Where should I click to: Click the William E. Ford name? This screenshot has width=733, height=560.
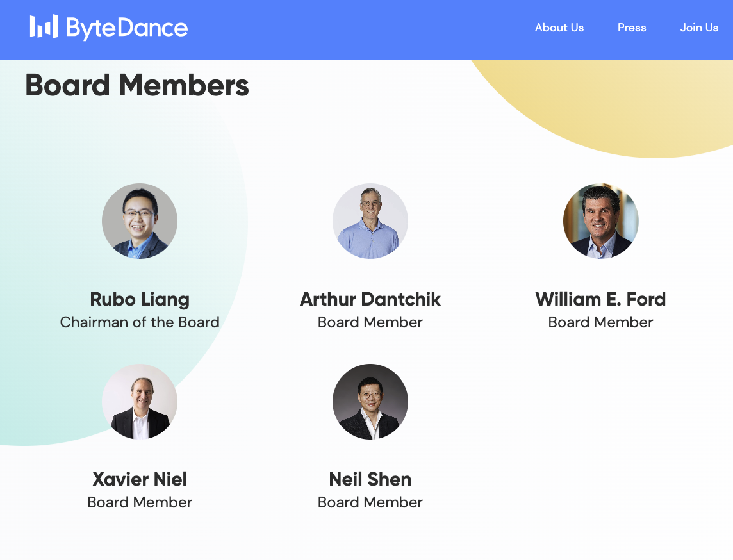coord(600,299)
